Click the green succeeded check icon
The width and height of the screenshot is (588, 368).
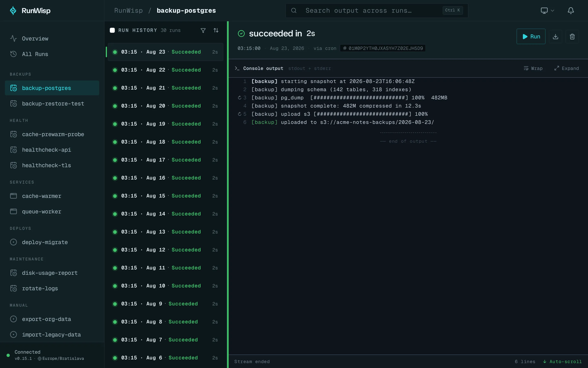point(241,34)
